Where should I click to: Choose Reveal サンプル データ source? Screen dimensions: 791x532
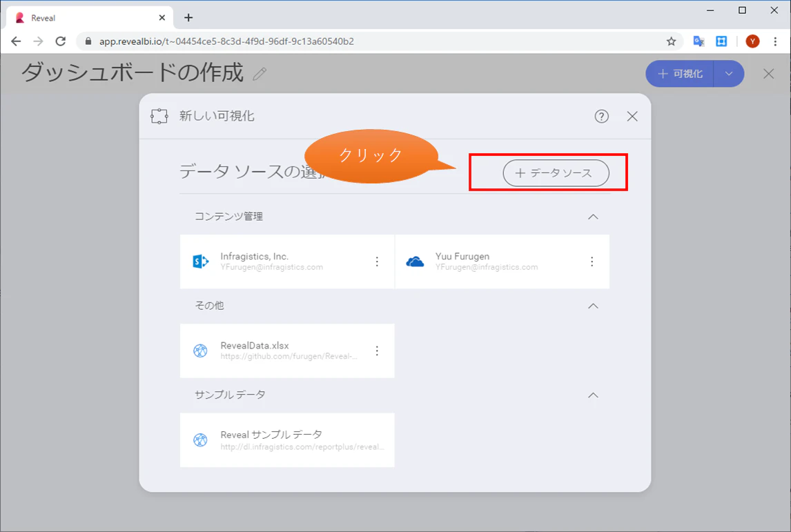[287, 440]
